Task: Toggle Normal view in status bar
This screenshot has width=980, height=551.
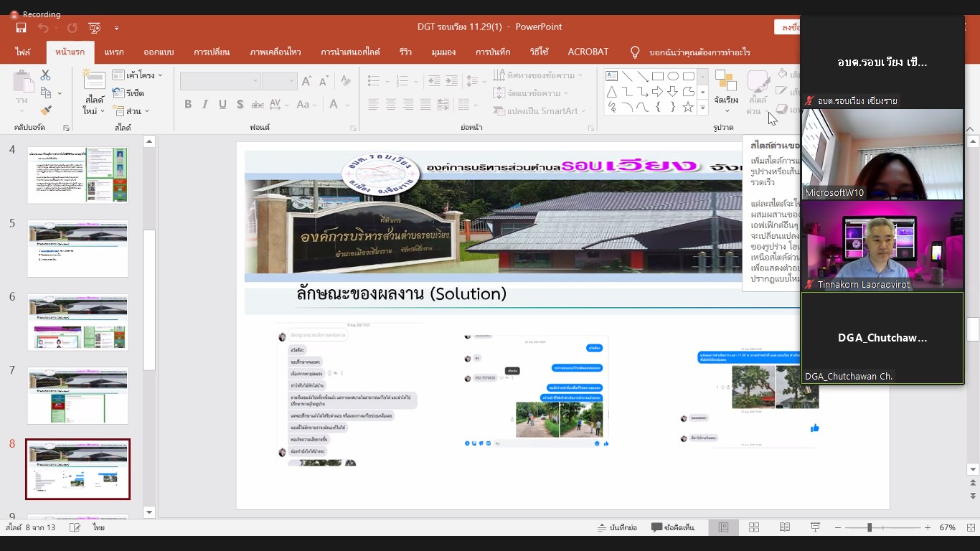Action: point(723,527)
